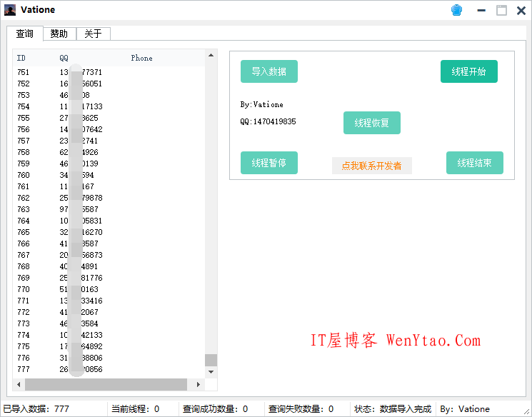Viewport: 532px width, 417px height.
Task: Click the Phone column header
Action: (x=141, y=58)
